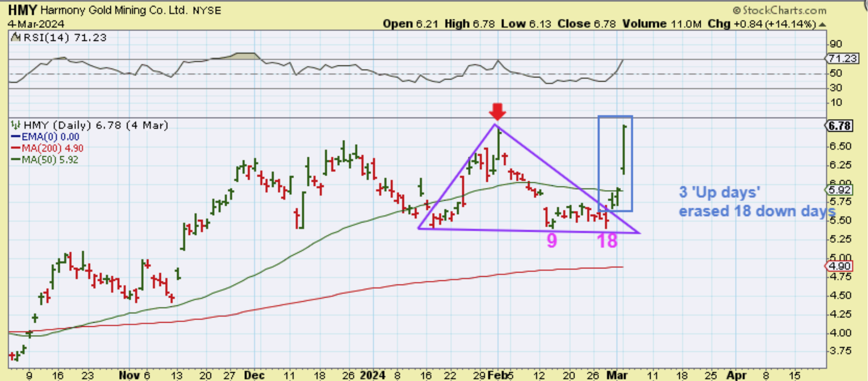This screenshot has width=868, height=381.
Task: Click the 5.50 price axis label
Action: click(x=840, y=221)
